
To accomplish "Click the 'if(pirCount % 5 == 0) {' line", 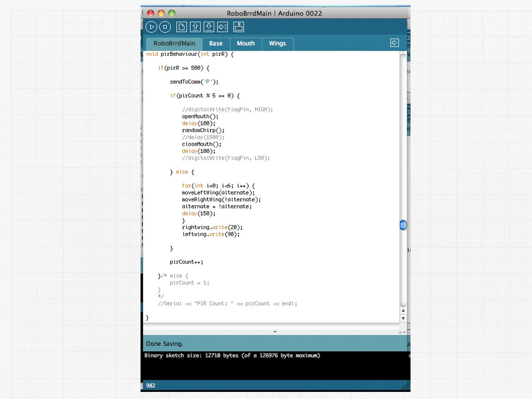I will [x=205, y=95].
